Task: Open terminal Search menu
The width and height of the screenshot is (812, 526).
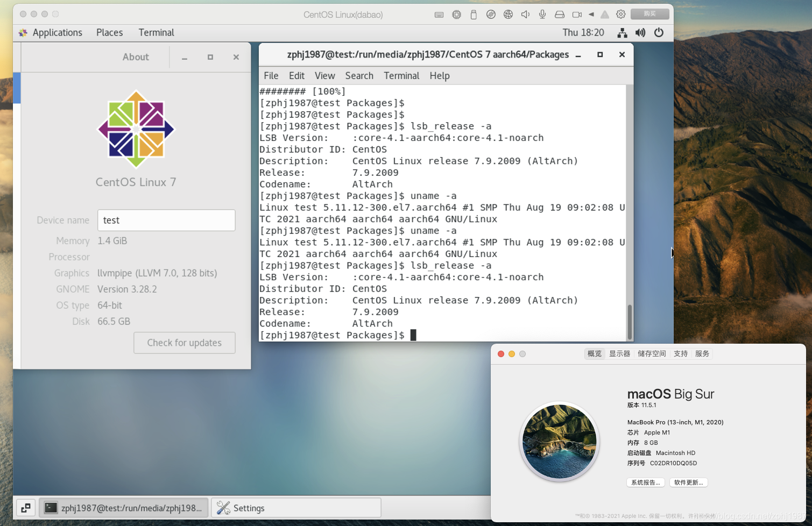Action: [x=359, y=76]
